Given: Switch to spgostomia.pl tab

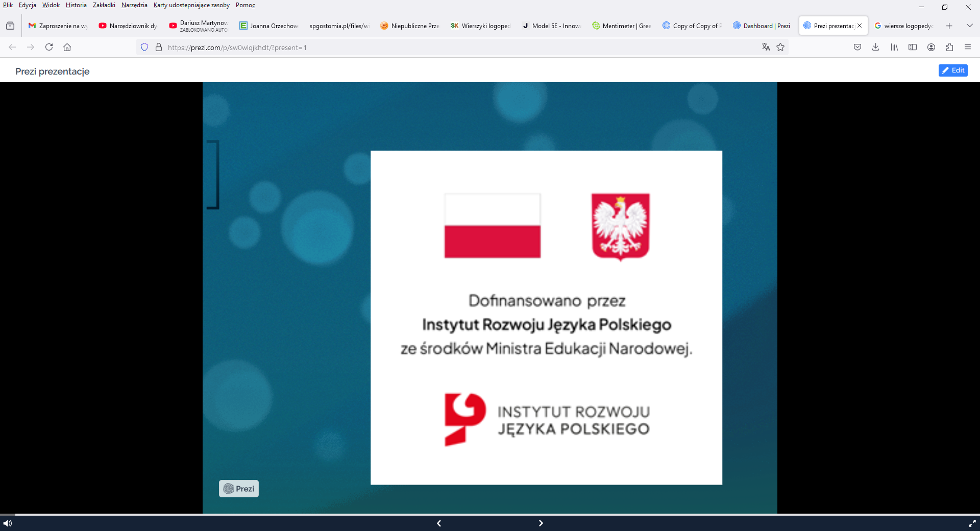Looking at the screenshot, I should [x=339, y=26].
